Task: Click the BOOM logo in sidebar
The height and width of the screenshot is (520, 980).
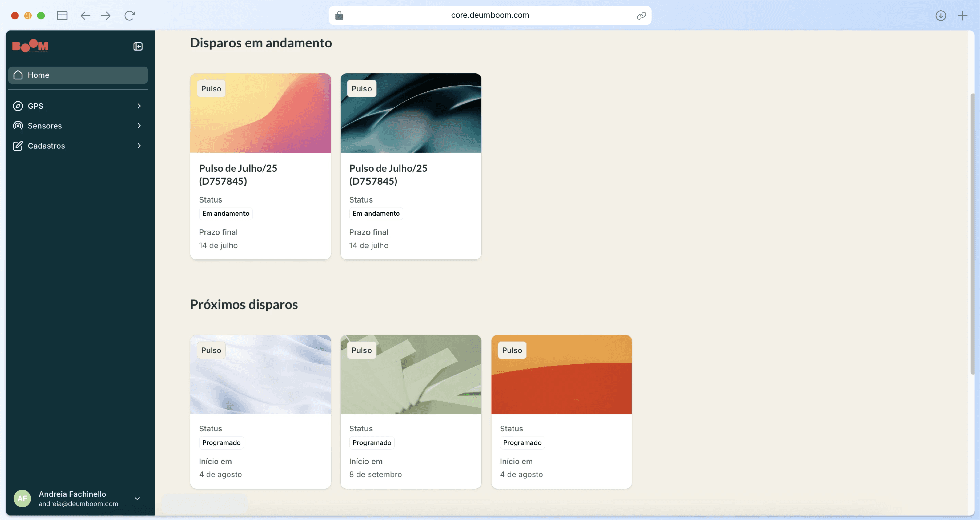Action: [x=30, y=46]
